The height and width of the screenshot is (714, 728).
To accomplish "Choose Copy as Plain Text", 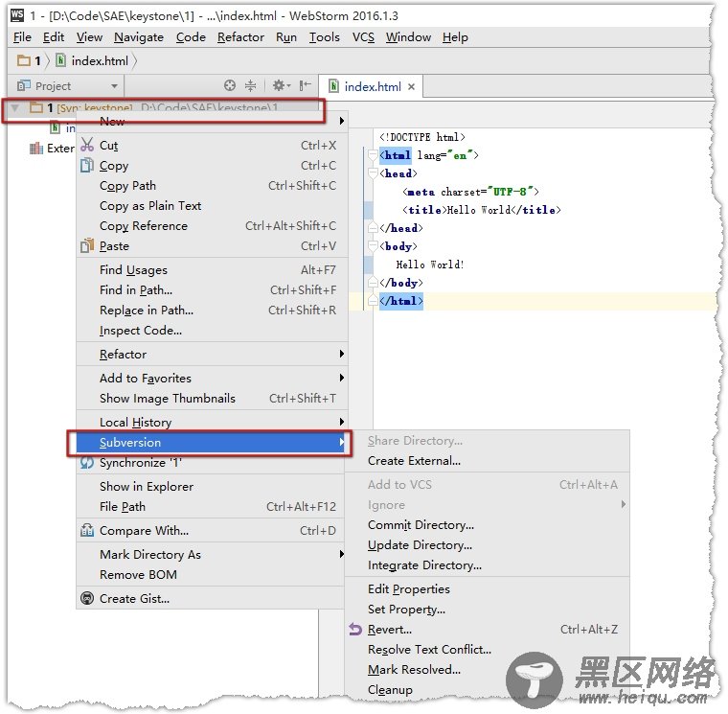I will pyautogui.click(x=213, y=205).
